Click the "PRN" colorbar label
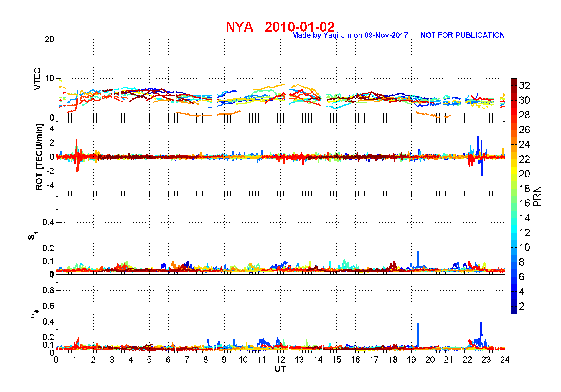Image resolution: width=561 pixels, height=392 pixels. point(537,196)
